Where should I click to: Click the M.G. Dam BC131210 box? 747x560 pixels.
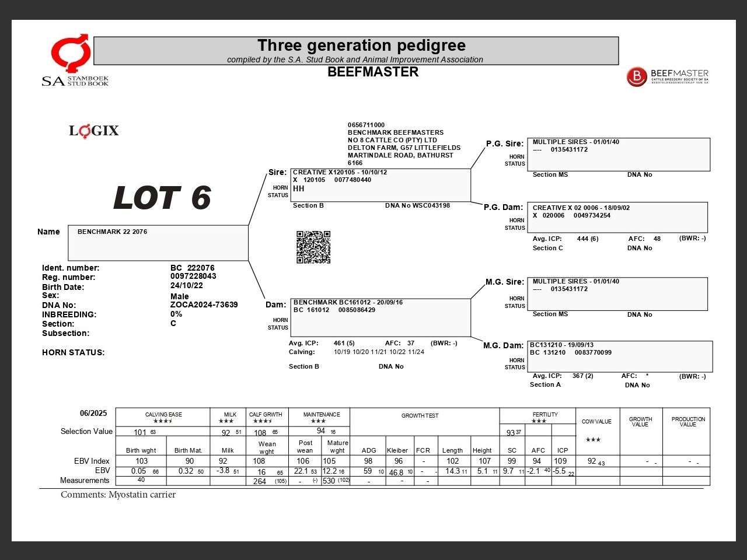(x=620, y=356)
